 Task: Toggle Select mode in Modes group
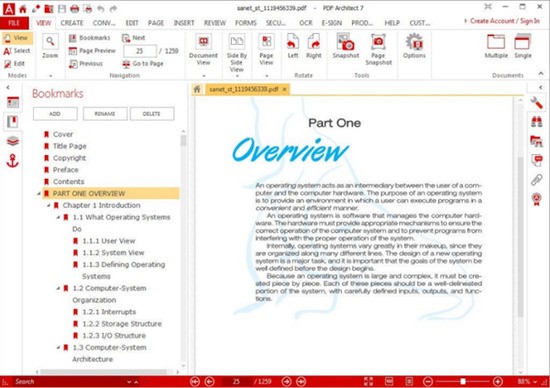pyautogui.click(x=17, y=51)
